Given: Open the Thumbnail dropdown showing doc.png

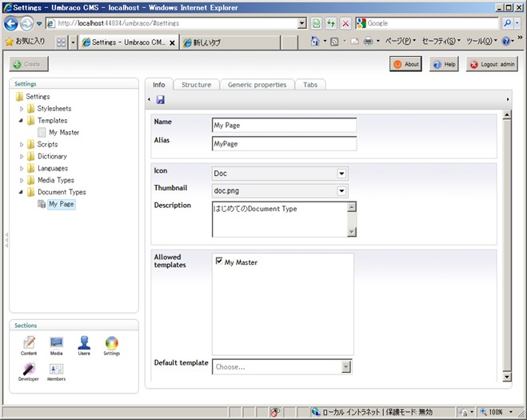Looking at the screenshot, I should click(341, 190).
